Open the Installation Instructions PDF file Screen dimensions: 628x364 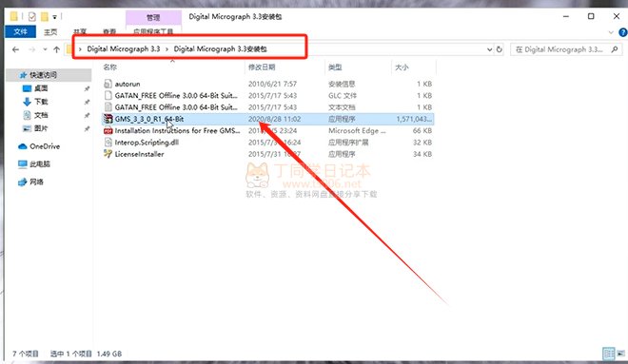pyautogui.click(x=177, y=130)
